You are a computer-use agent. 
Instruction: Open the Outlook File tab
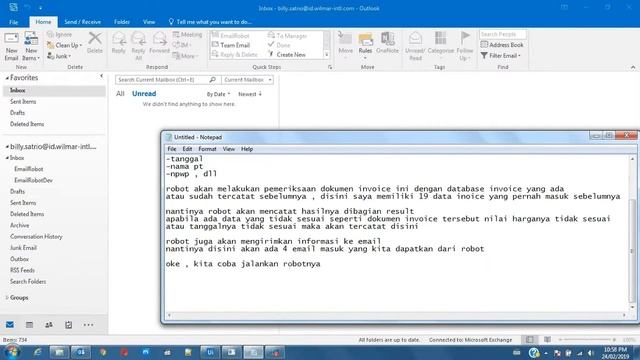(x=13, y=22)
